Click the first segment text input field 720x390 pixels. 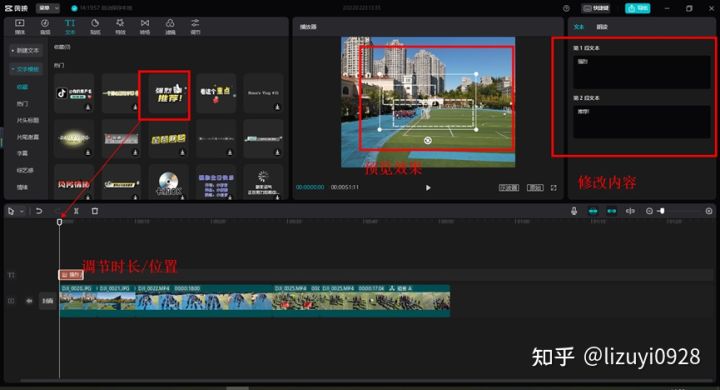[641, 72]
